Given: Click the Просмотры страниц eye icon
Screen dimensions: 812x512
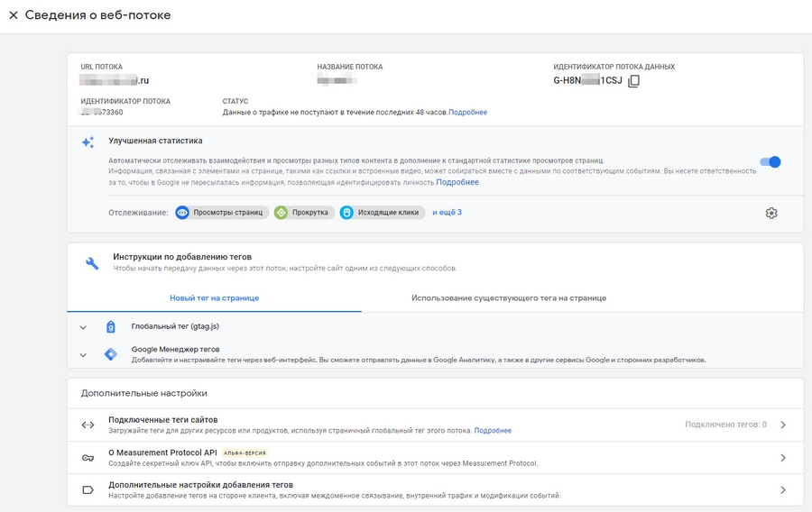Looking at the screenshot, I should point(182,213).
